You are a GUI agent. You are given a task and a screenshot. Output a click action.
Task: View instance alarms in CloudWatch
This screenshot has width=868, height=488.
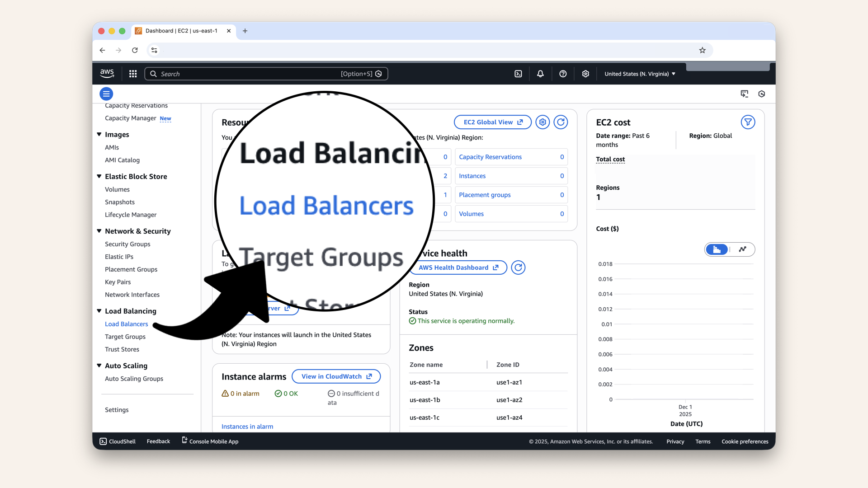pos(336,376)
